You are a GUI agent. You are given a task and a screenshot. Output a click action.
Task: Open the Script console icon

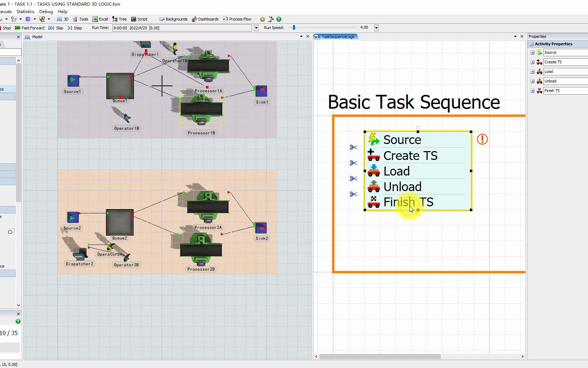tap(139, 19)
